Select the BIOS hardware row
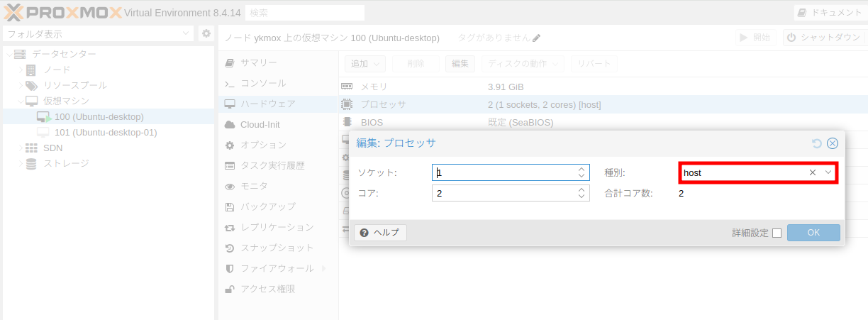 tap(603, 122)
